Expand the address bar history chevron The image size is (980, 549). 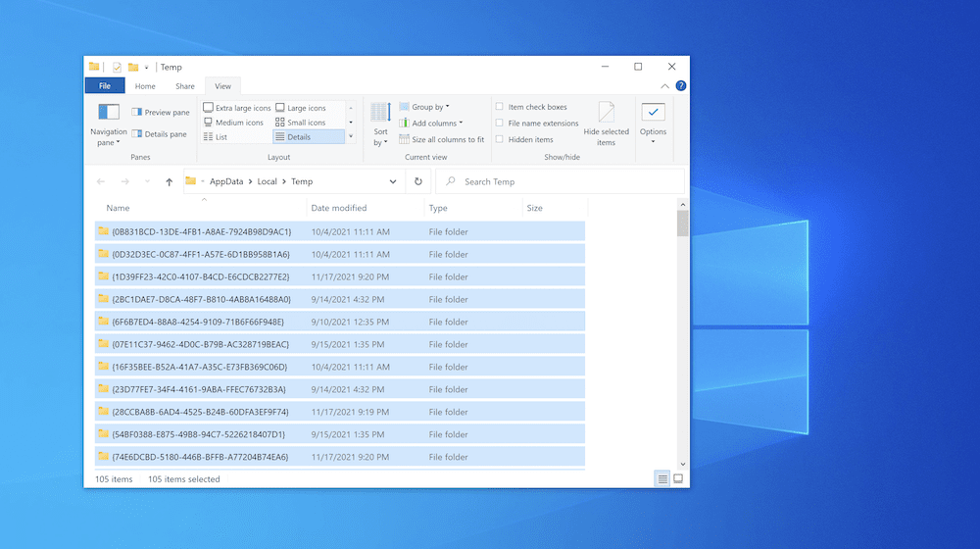[393, 181]
